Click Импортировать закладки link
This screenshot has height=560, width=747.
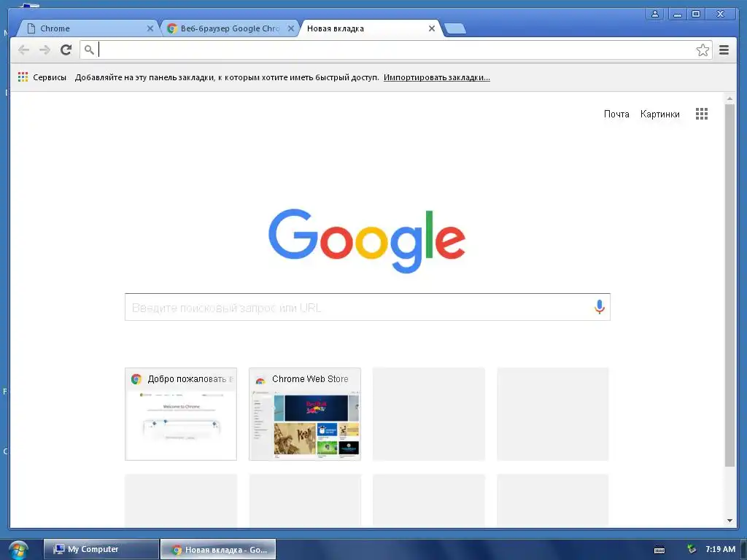[x=437, y=77]
